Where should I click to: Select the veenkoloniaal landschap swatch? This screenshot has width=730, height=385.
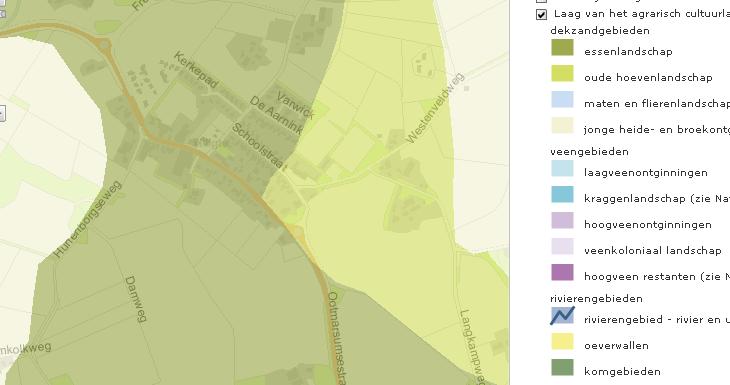click(x=562, y=247)
